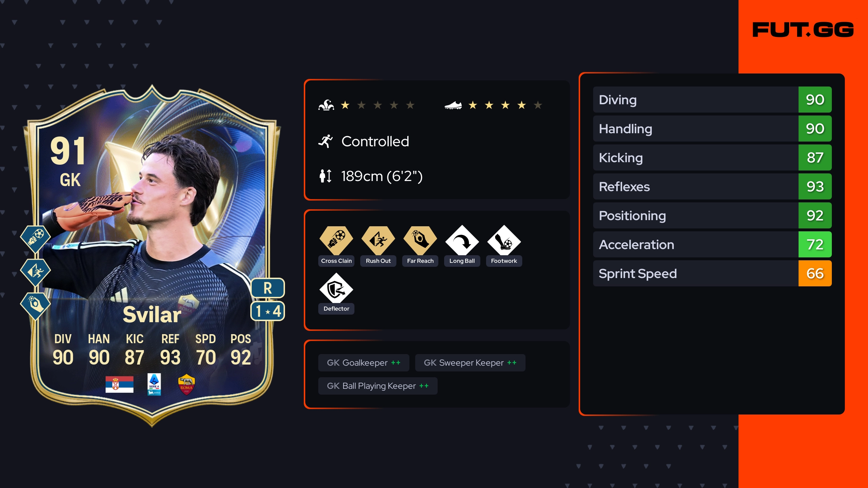Click the Roma club badge on card
868x488 pixels.
(x=187, y=384)
